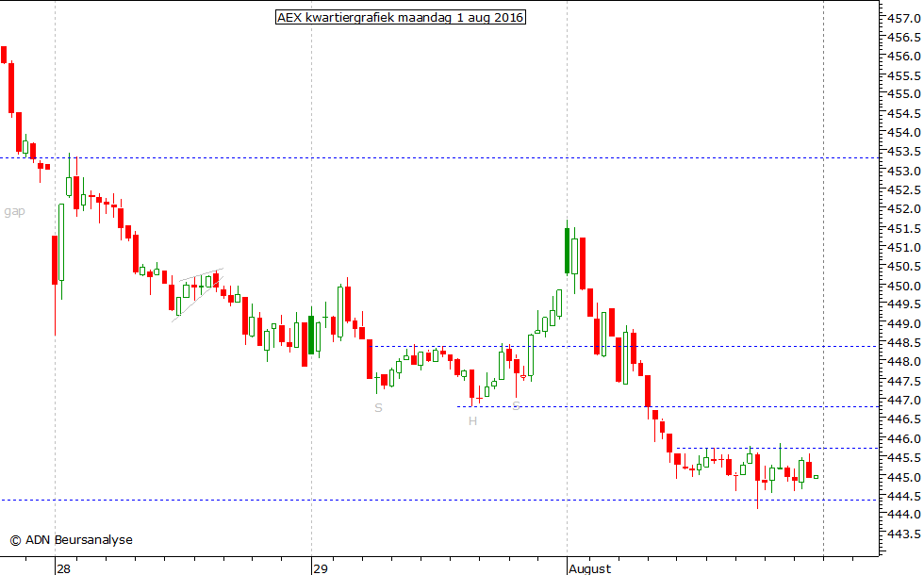Image resolution: width=924 pixels, height=575 pixels.
Task: Click the chart title 'AEX kwartiergrafiek maandag 1 aug 2016'
Action: [x=401, y=18]
